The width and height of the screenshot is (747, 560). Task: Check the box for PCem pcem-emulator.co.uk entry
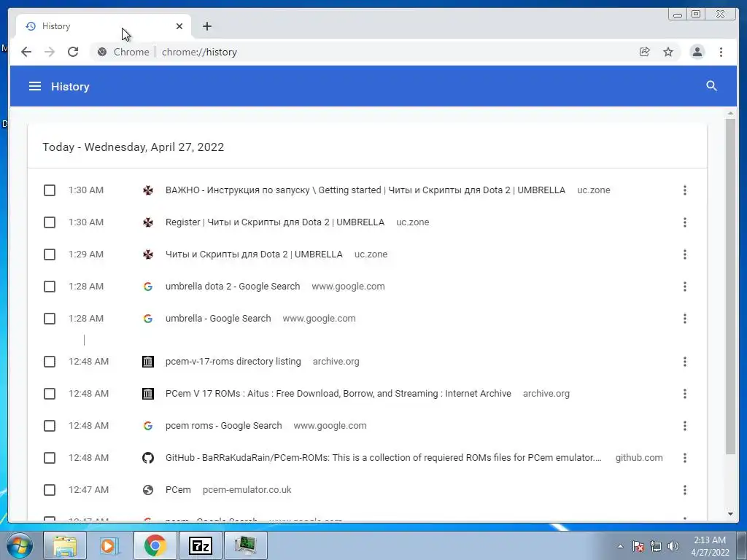(50, 489)
